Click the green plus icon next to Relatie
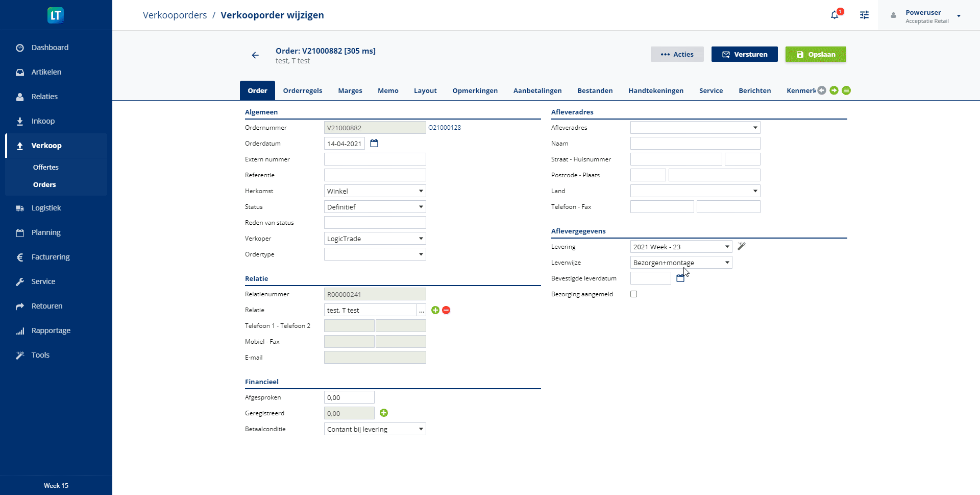The height and width of the screenshot is (495, 980). pos(435,310)
